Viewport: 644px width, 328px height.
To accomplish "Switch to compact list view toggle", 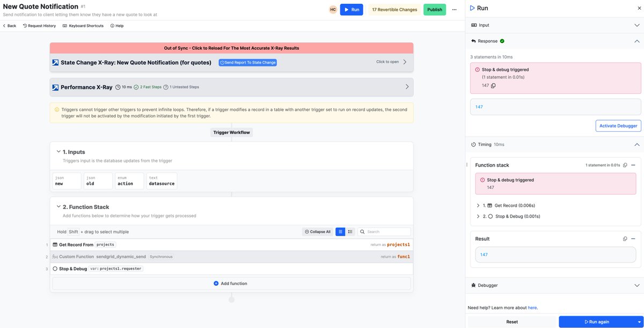I will tap(340, 232).
